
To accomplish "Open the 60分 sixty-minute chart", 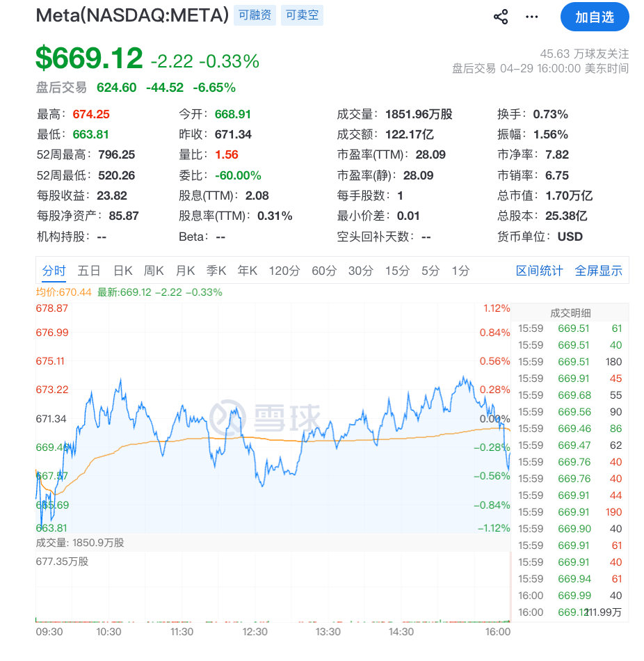I will [x=323, y=271].
